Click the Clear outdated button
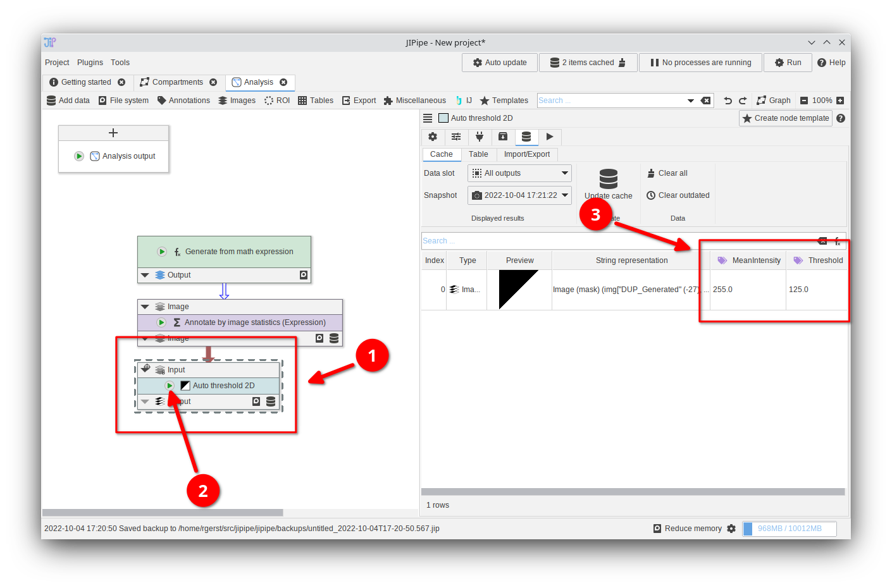Screen dimensions: 892x588 pos(678,195)
